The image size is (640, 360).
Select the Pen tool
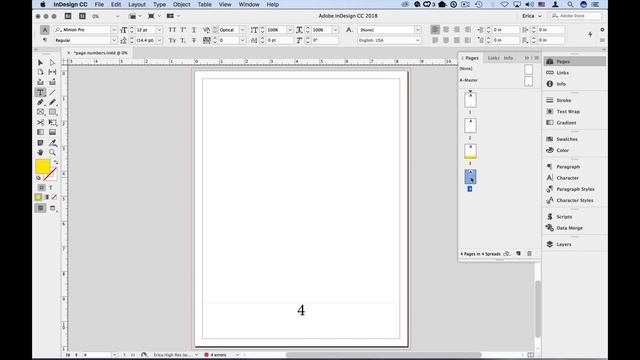[40, 102]
